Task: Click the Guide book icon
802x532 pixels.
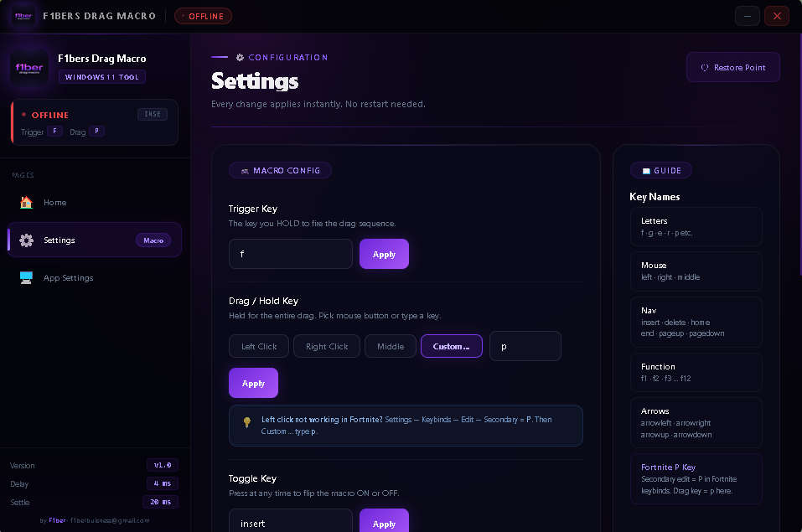Action: tap(646, 171)
